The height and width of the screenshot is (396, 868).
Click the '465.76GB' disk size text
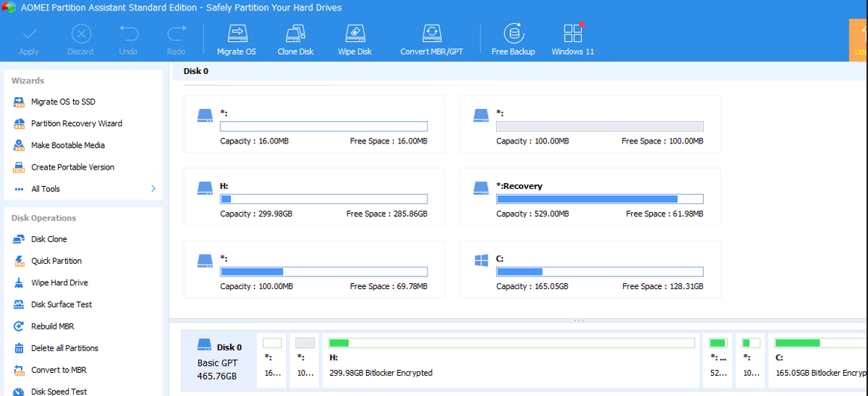(x=217, y=377)
